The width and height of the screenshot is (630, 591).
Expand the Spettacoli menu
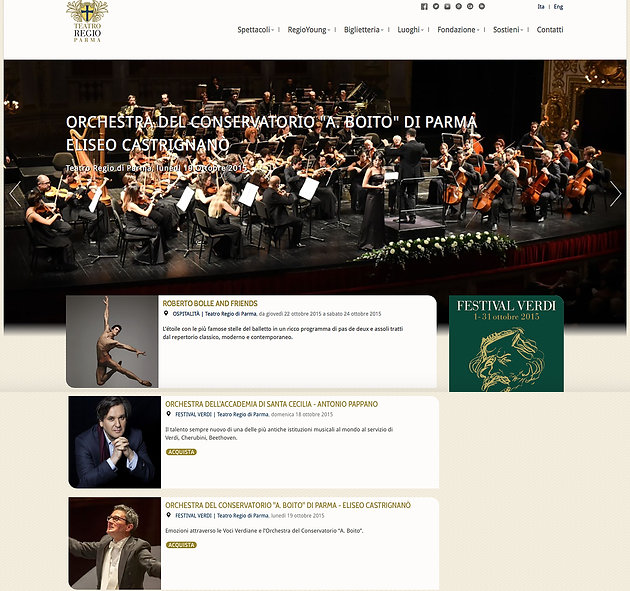tap(256, 30)
